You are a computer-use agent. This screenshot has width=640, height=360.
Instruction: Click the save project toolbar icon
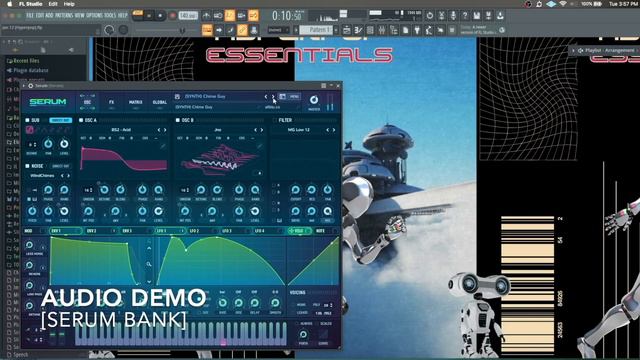click(x=476, y=16)
